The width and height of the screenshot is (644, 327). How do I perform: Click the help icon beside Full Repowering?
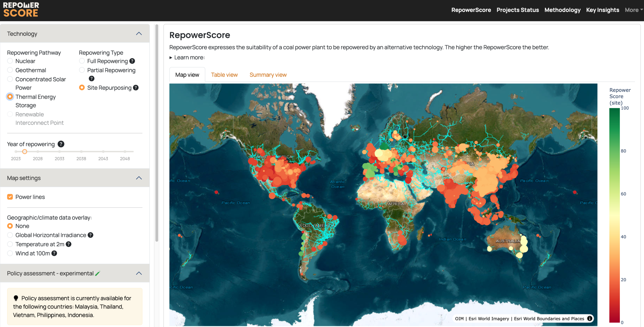132,61
